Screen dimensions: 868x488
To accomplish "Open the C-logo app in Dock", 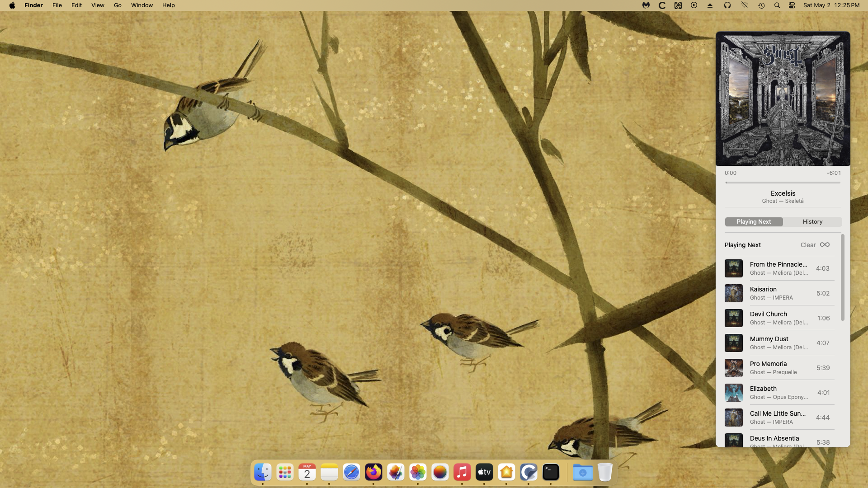I will (528, 473).
